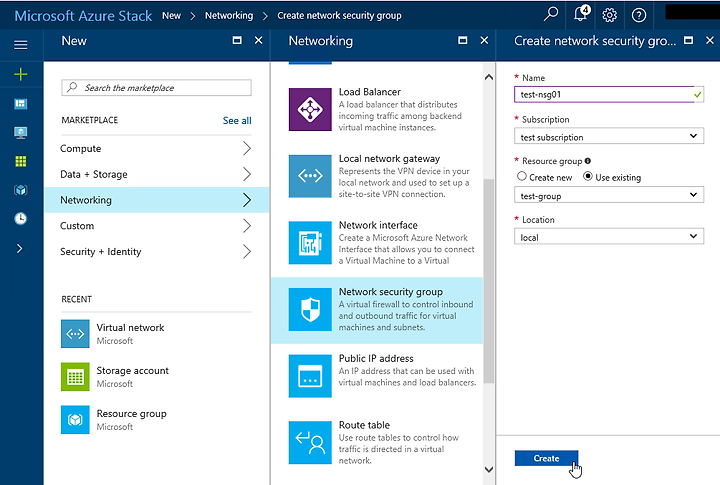Click the Resource group recent icon
Image resolution: width=720 pixels, height=485 pixels.
[x=75, y=419]
